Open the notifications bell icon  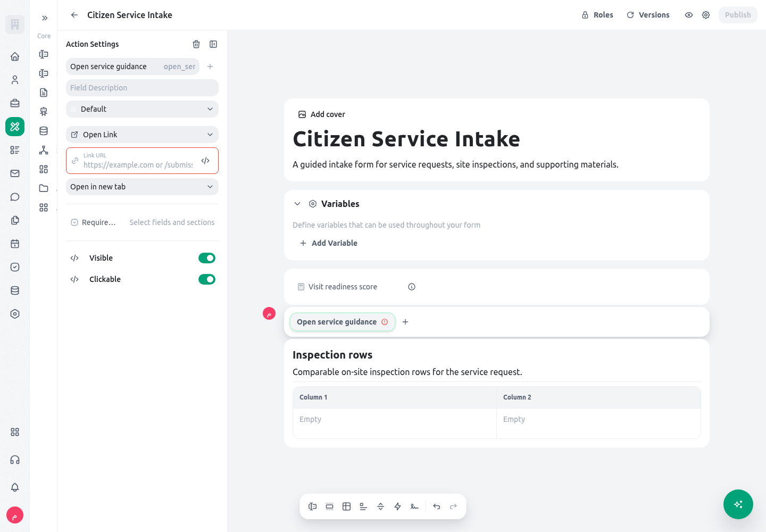tap(15, 487)
